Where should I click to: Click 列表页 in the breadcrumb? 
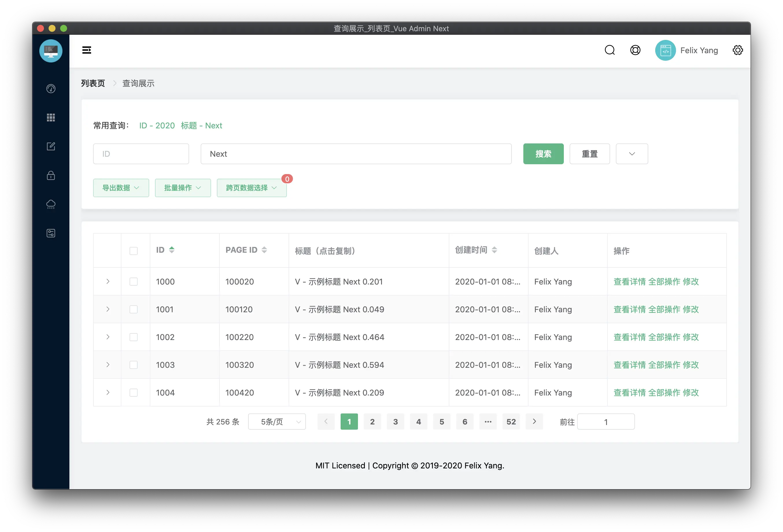[x=93, y=83]
